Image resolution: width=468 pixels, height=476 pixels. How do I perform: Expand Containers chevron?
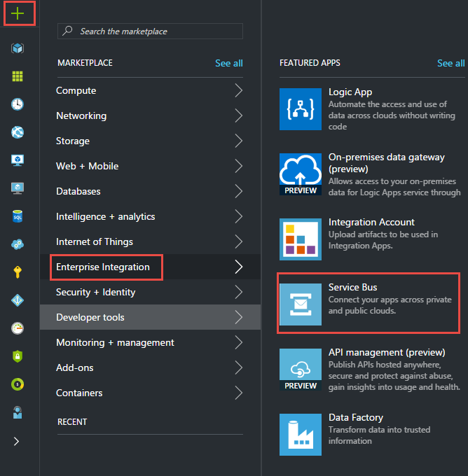coord(239,393)
